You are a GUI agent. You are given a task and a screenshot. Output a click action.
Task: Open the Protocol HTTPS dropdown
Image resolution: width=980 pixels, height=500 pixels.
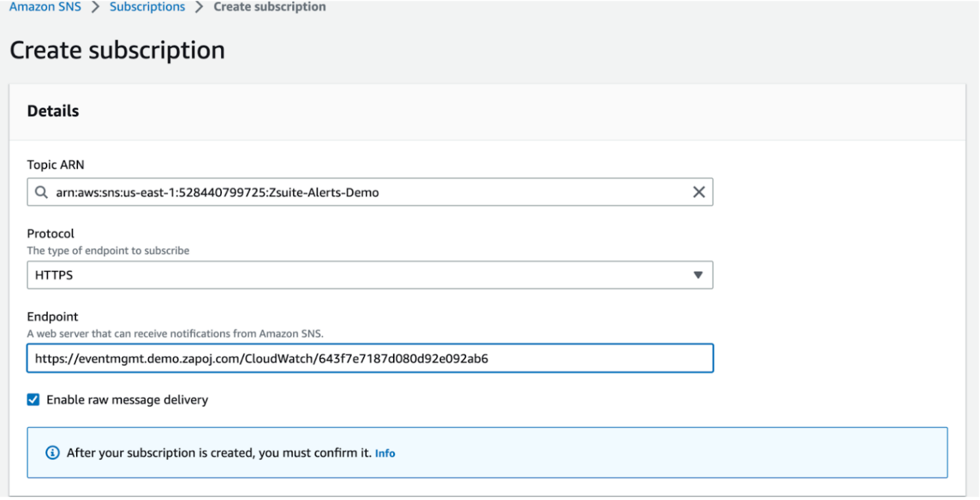pos(370,275)
